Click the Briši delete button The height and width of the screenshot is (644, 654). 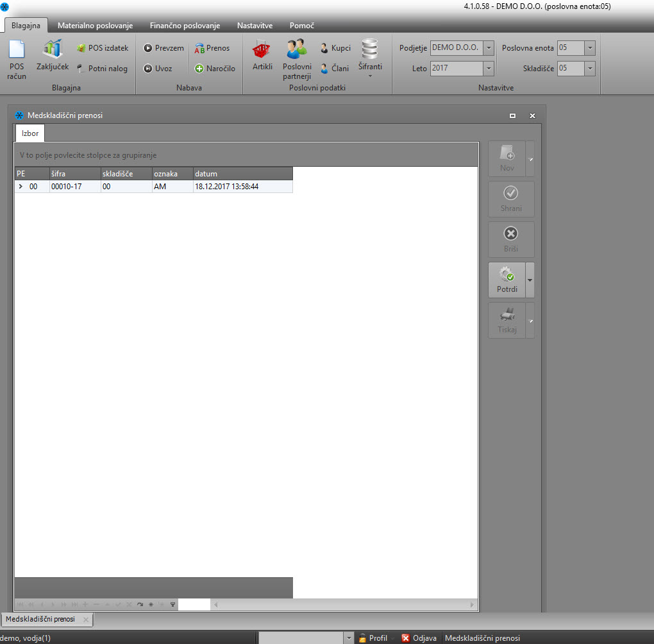tap(511, 239)
